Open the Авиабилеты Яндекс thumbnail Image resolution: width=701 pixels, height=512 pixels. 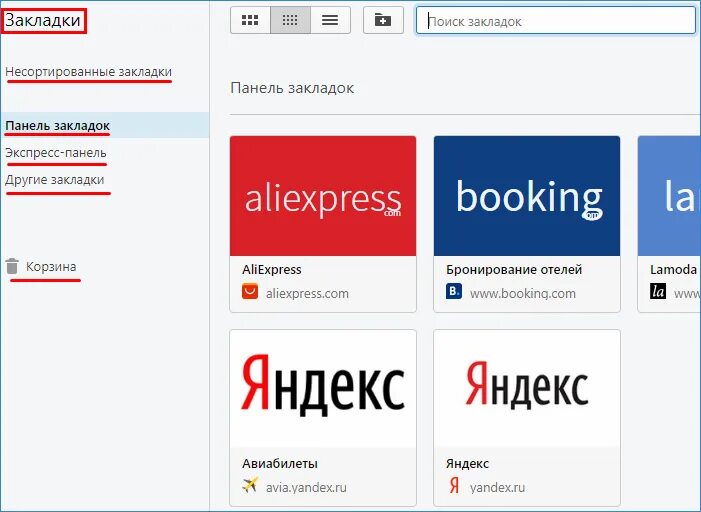coord(323,389)
